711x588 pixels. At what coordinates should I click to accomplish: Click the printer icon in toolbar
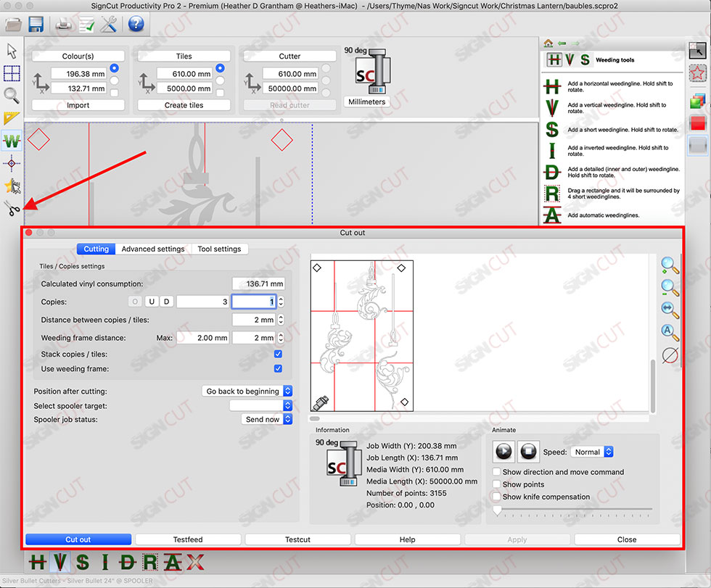[x=64, y=25]
